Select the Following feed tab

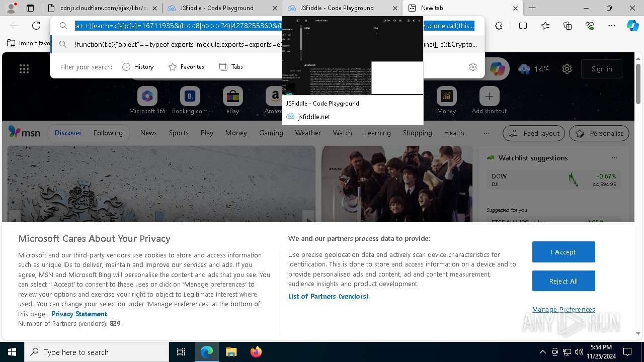pyautogui.click(x=108, y=133)
